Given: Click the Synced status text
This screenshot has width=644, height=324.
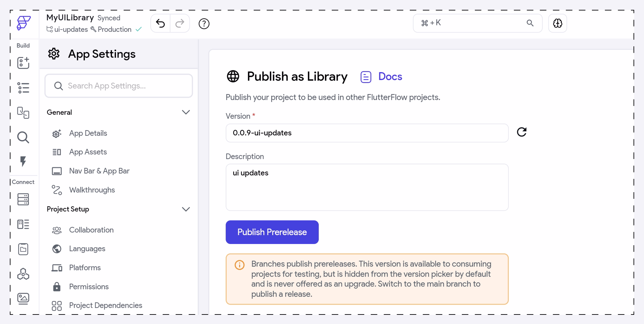Looking at the screenshot, I should pyautogui.click(x=109, y=18).
